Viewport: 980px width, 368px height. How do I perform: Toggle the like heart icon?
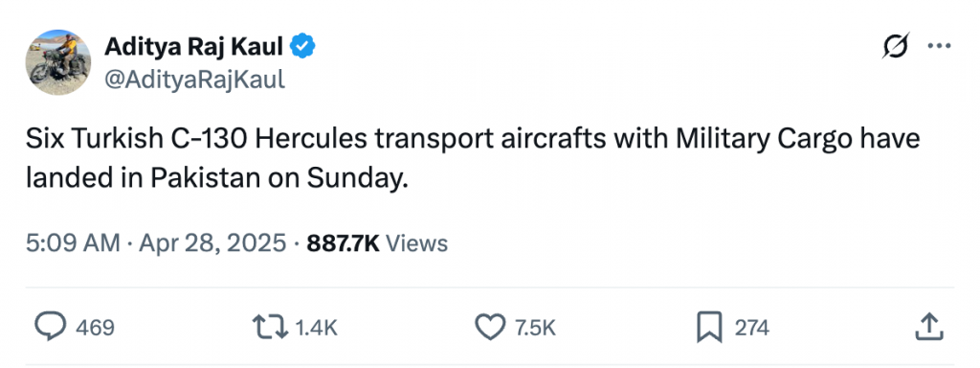pyautogui.click(x=491, y=327)
